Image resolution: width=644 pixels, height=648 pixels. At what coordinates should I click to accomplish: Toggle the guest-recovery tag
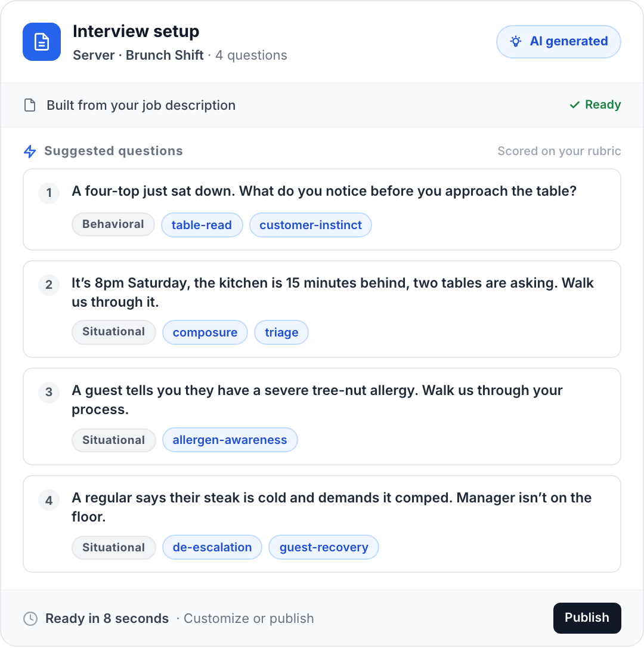coord(324,547)
